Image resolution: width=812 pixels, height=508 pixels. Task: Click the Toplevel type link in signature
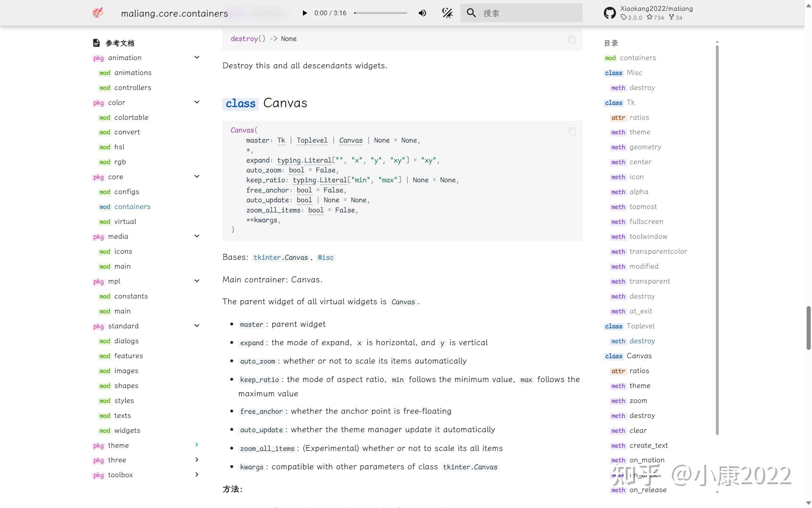(312, 140)
